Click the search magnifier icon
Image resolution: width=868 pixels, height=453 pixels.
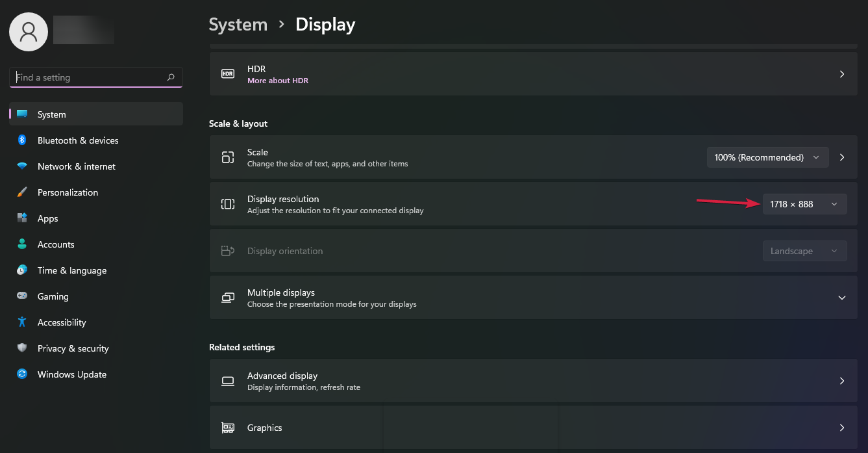click(x=171, y=77)
